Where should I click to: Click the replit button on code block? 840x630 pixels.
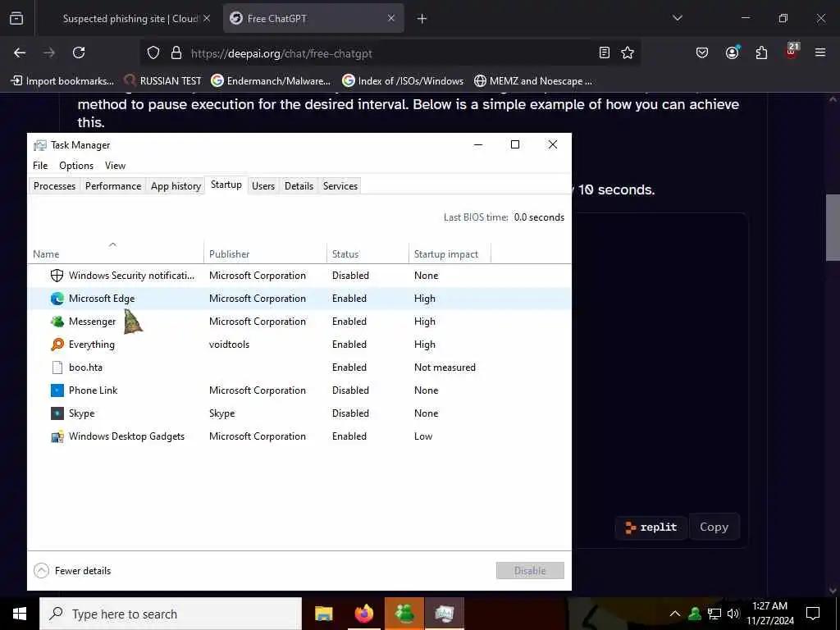pos(651,527)
